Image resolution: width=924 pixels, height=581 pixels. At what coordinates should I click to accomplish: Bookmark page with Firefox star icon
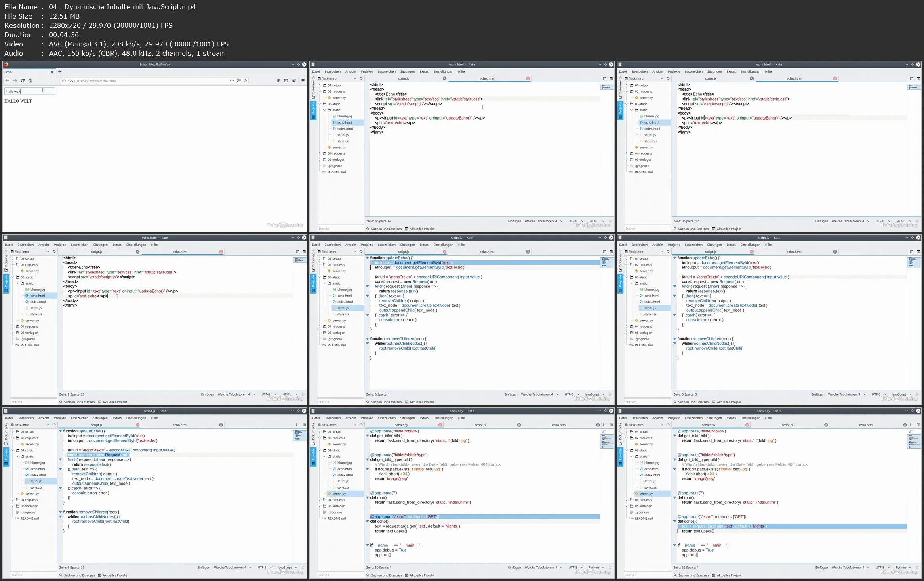click(245, 81)
